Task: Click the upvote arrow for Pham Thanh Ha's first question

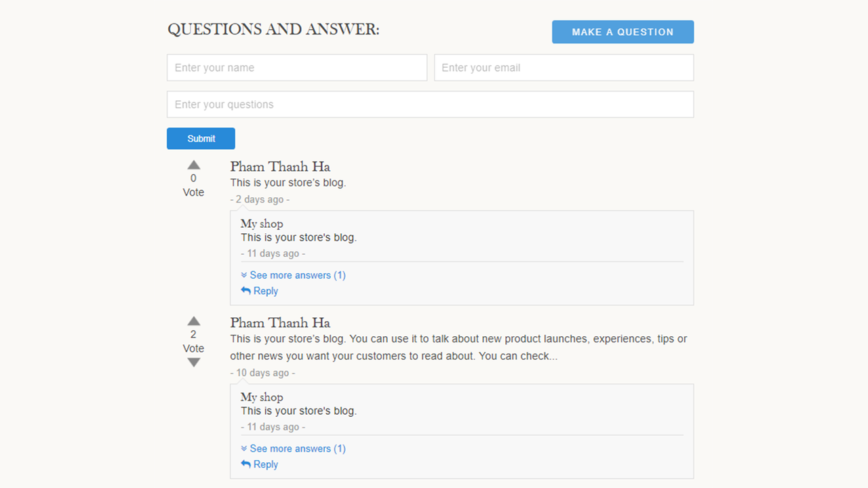Action: (x=193, y=164)
